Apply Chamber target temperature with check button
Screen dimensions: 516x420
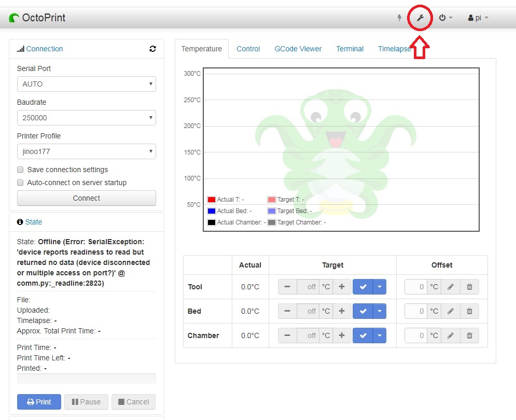(363, 335)
